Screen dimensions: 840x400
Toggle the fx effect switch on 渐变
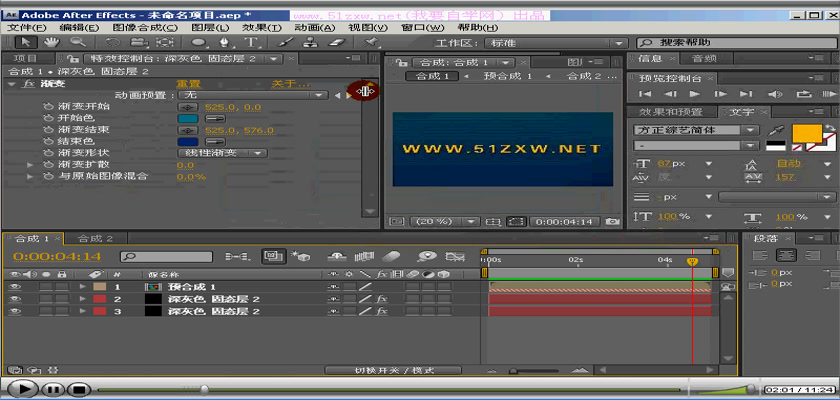tap(28, 84)
